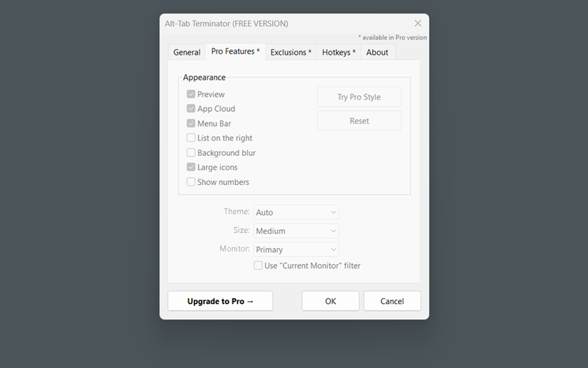The height and width of the screenshot is (368, 588).
Task: Click Upgrade to Pro button
Action: pyautogui.click(x=220, y=301)
